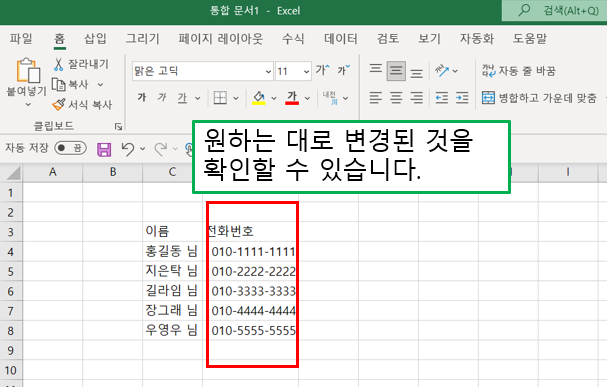Expand the borders dropdown arrow
Screen dimensions: 607x387
236,98
